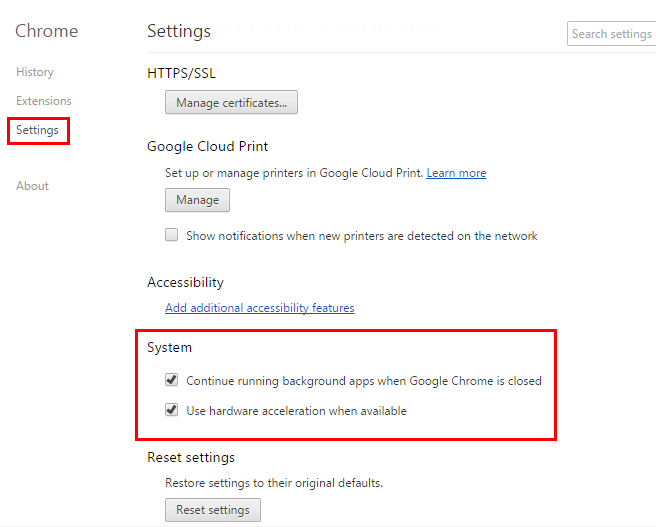Click the Google Cloud Print heading

coord(207,146)
